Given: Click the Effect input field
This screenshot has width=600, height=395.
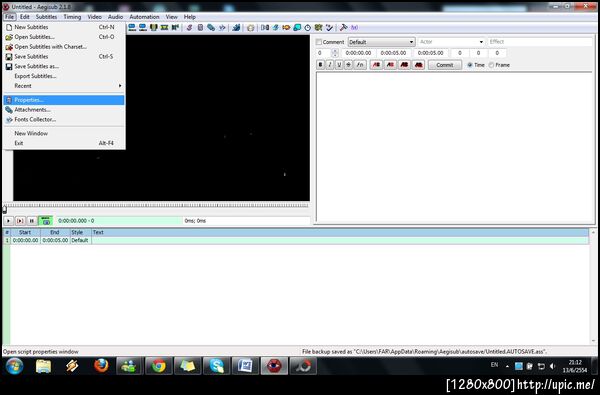Looking at the screenshot, I should (540, 42).
